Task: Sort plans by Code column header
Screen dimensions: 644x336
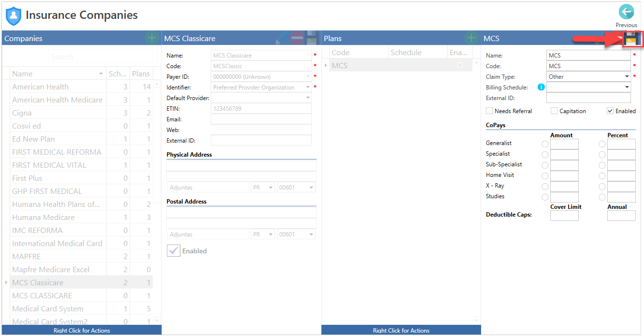Action: [x=359, y=52]
